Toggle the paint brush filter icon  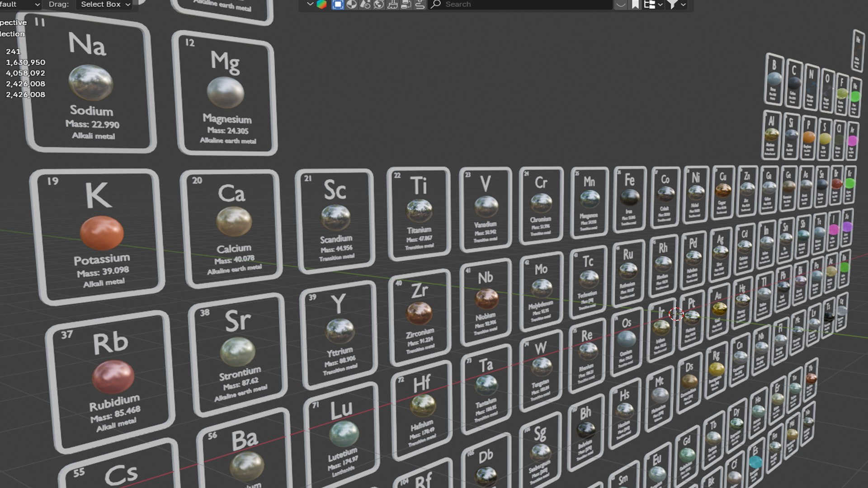tap(392, 5)
